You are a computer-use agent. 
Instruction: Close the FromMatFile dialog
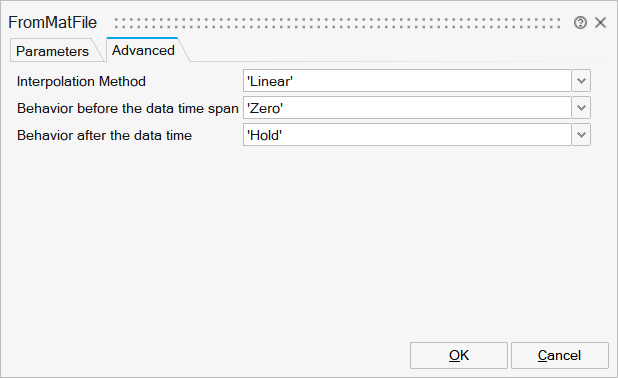click(x=600, y=22)
